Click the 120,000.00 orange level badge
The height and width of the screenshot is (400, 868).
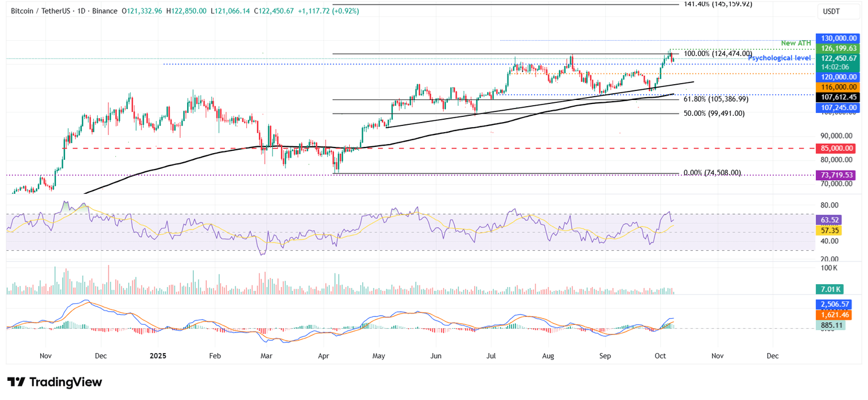838,77
